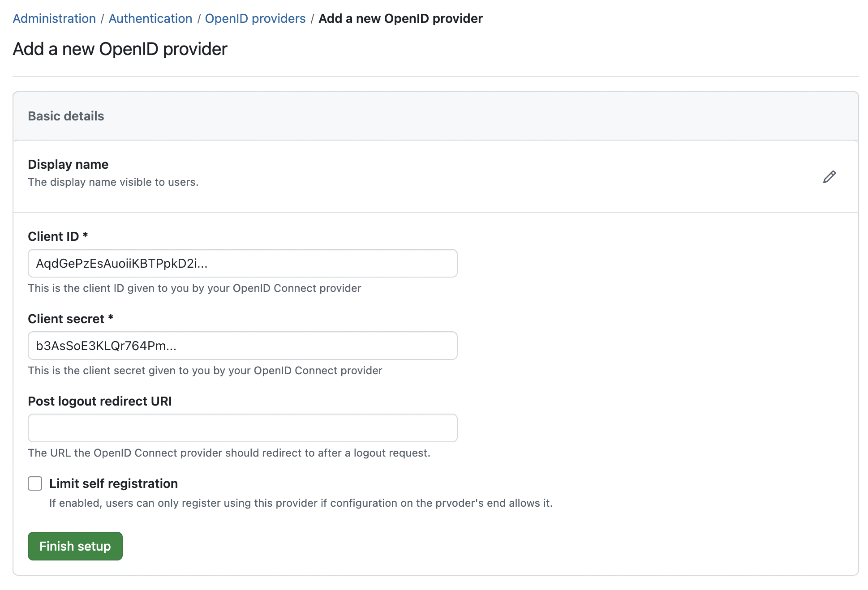This screenshot has width=868, height=590.
Task: Click inside the Post logout redirect URI field
Action: click(242, 428)
